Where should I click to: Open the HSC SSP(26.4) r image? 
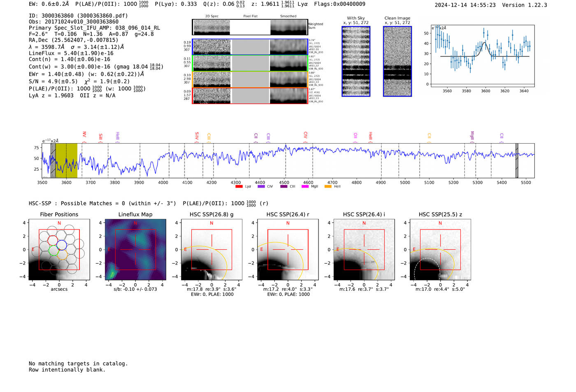288,250
